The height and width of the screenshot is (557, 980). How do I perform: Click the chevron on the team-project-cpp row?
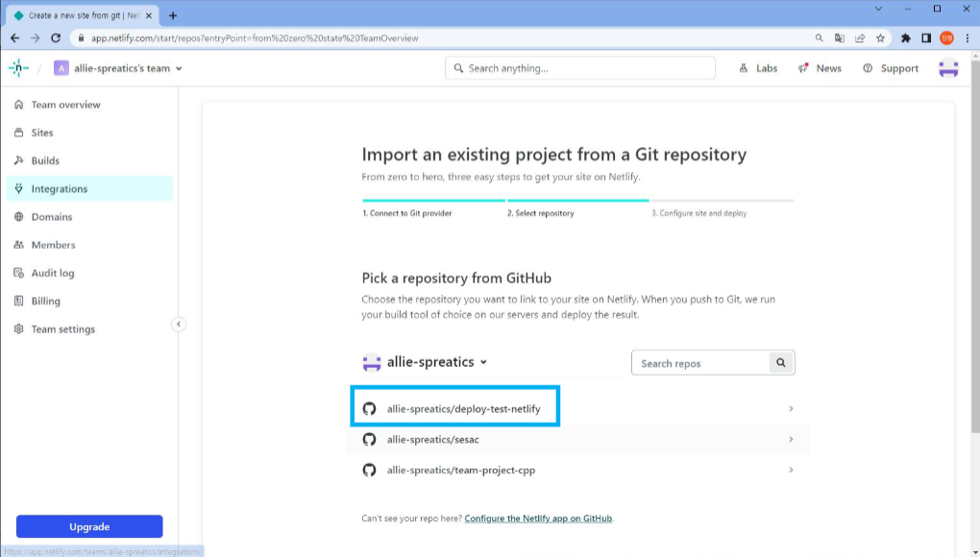791,470
